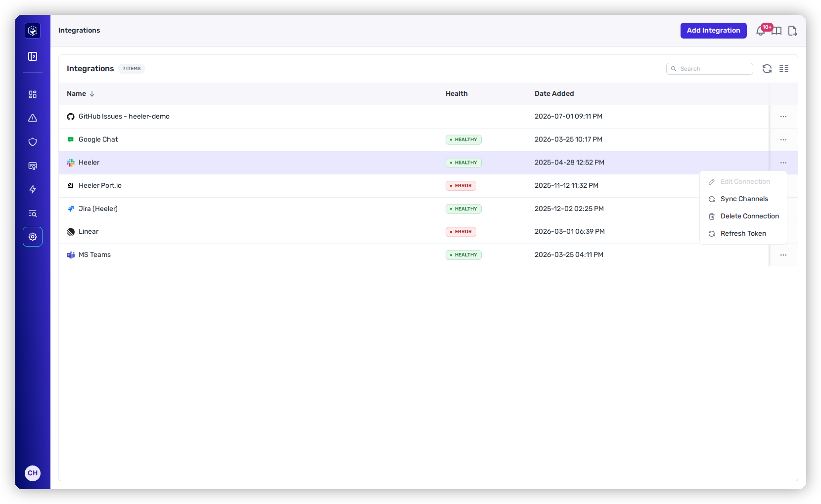Screen dimensions: 821x504
Task: Focus the Search input field
Action: click(710, 69)
